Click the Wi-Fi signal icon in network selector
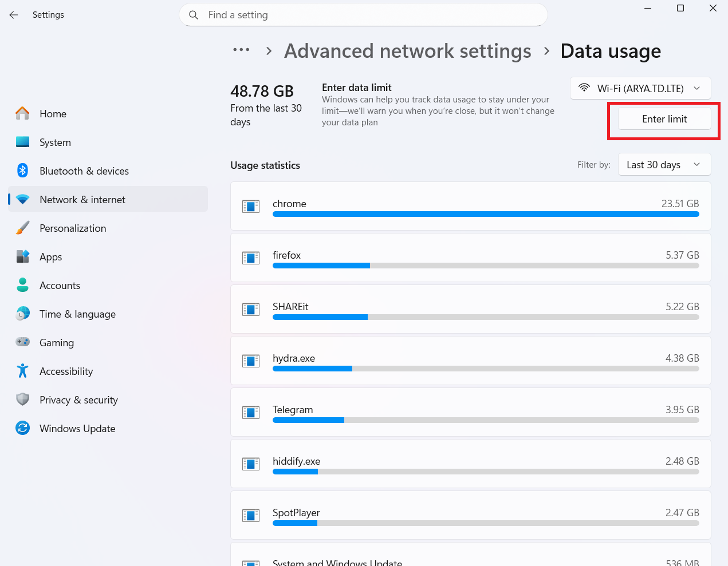 pyautogui.click(x=584, y=88)
